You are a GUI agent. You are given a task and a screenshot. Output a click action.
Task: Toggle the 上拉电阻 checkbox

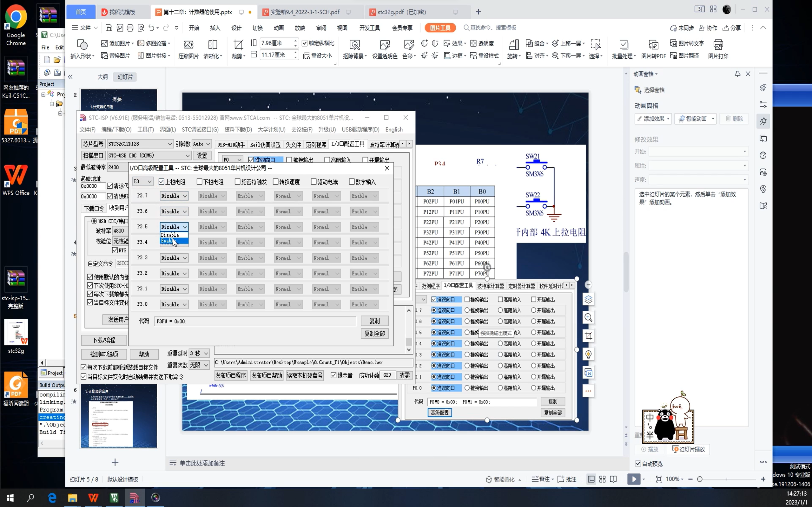[162, 182]
